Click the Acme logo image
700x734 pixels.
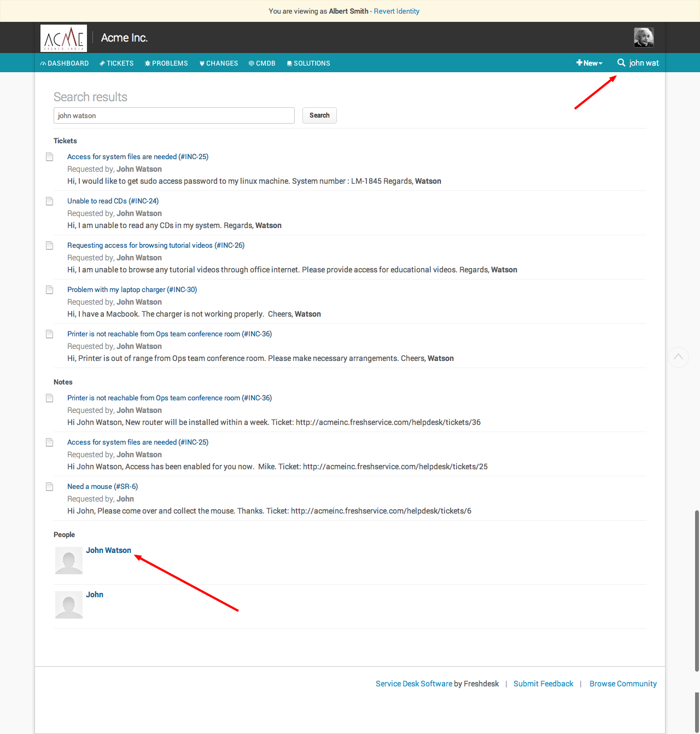coord(63,38)
